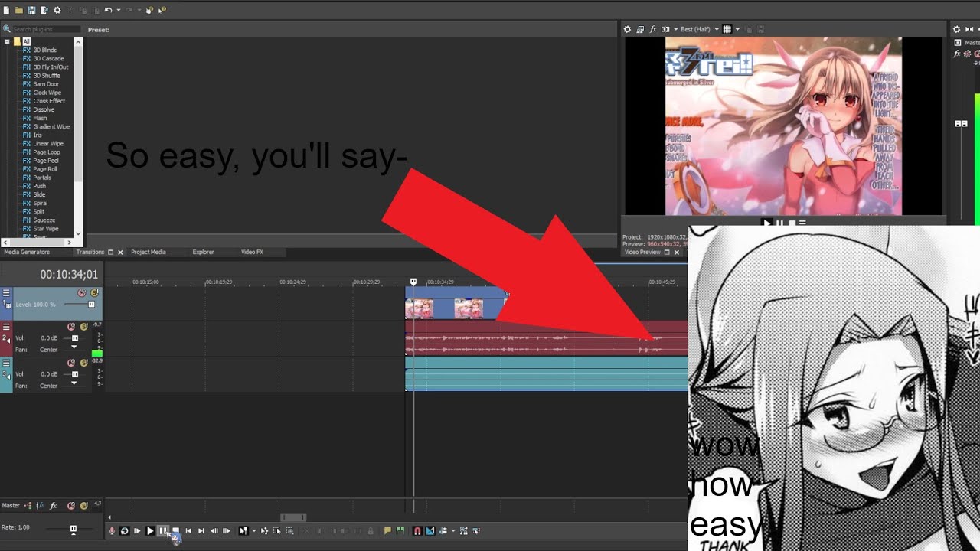Viewport: 980px width, 551px height.
Task: Select the Zoom Edit tool
Action: [290, 530]
